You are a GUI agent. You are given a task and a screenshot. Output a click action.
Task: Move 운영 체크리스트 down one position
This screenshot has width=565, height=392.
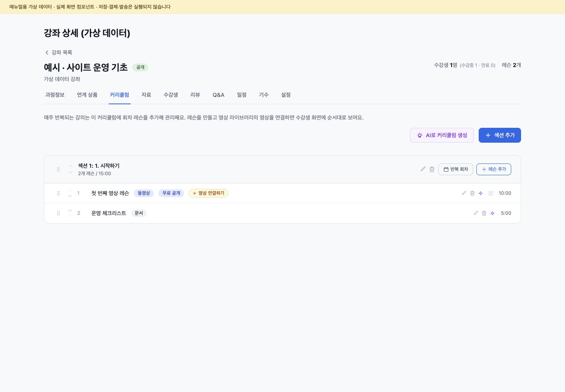pyautogui.click(x=70, y=216)
